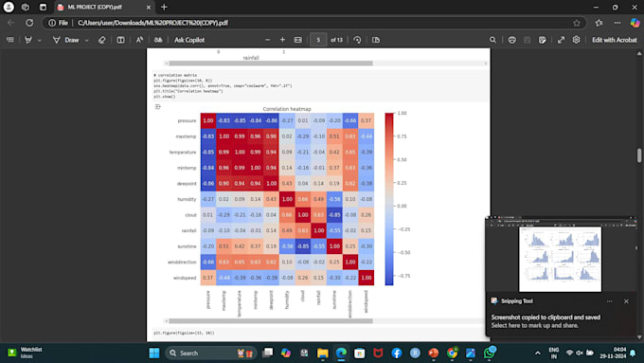Click Save as icon in PDF toolbar
The width and height of the screenshot is (644, 363).
click(x=542, y=40)
